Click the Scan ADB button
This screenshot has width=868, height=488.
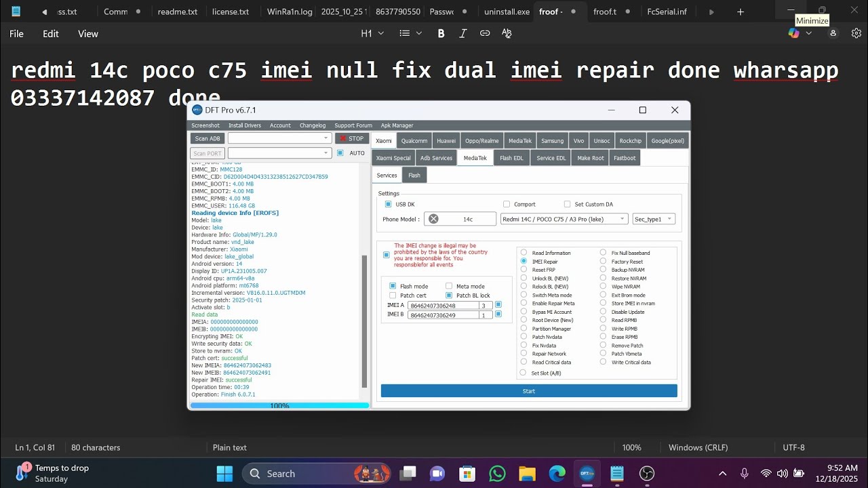[x=208, y=138]
